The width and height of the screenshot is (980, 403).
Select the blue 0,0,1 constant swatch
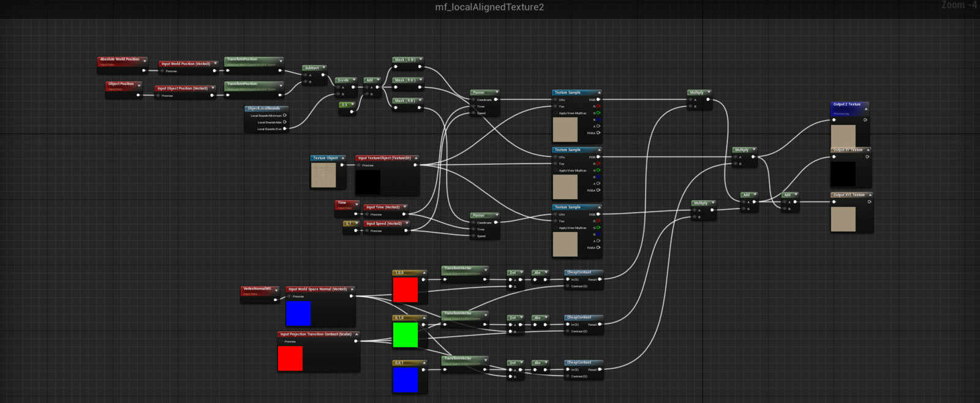click(x=405, y=380)
